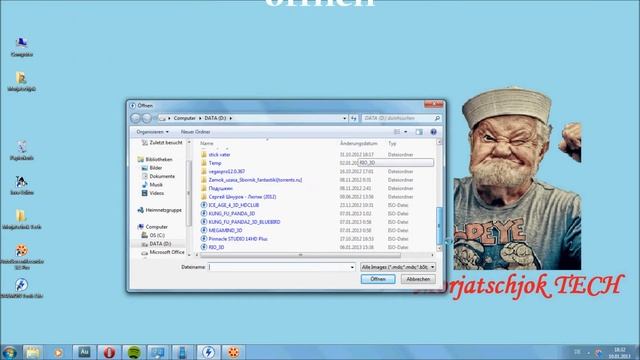640x360 pixels.
Task: Open the Opera browser taskbar icon
Action: coord(109,352)
